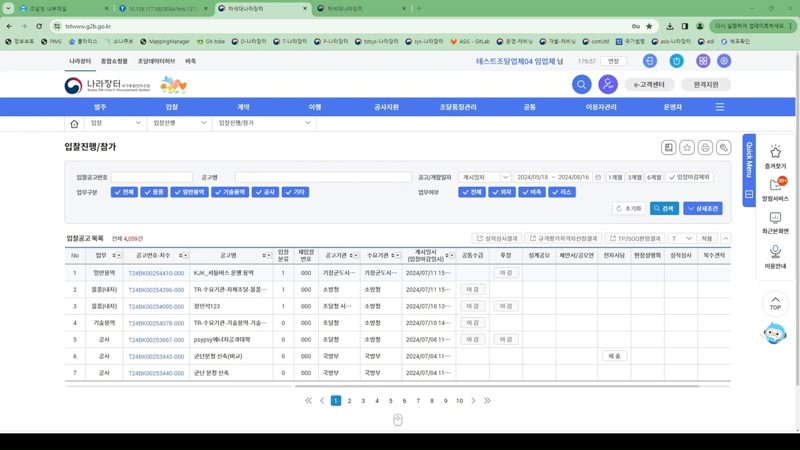Click the 초기화 reset button
Image resolution: width=800 pixels, height=450 pixels.
(629, 208)
